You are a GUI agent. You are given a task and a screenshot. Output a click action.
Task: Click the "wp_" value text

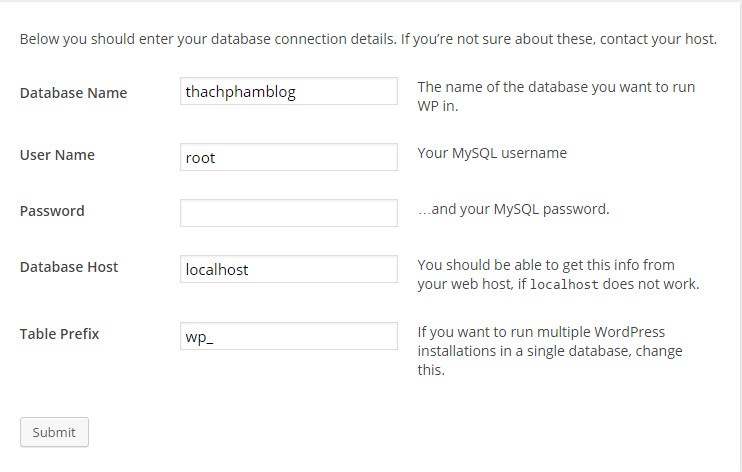[200, 337]
